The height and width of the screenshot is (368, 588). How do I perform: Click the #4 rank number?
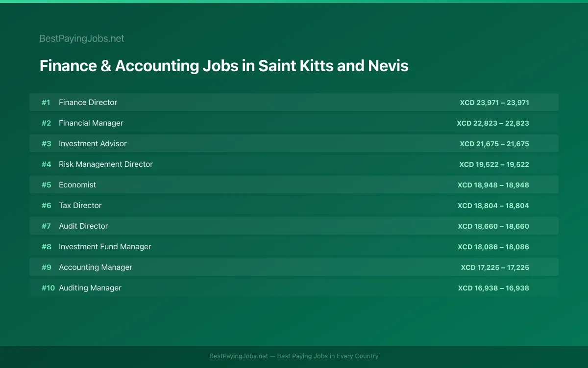(x=46, y=164)
